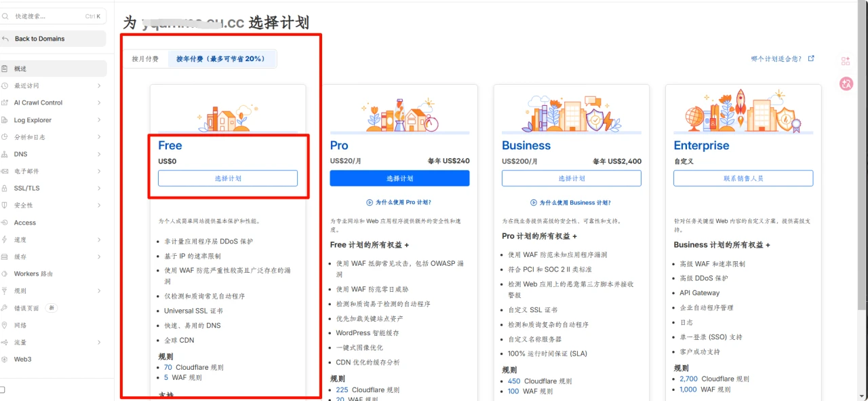Click the 流量 traffic icon

(x=5, y=342)
